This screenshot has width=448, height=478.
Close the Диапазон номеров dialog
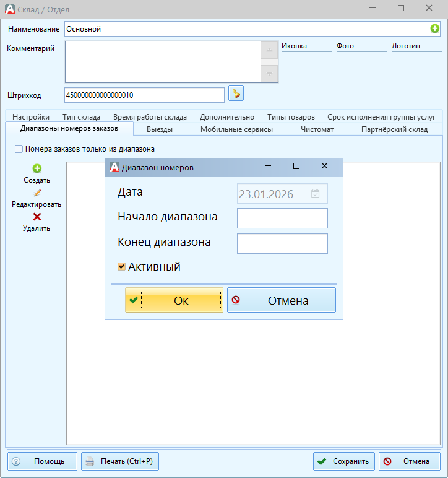(325, 166)
